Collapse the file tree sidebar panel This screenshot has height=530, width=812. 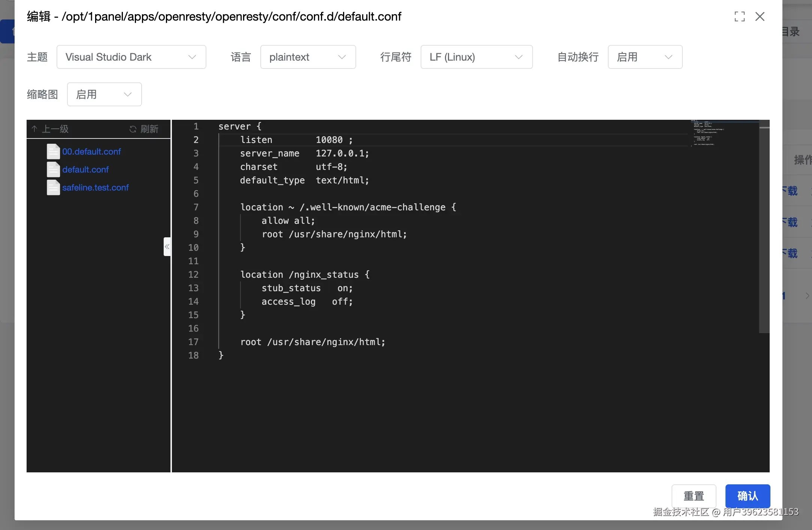(167, 247)
